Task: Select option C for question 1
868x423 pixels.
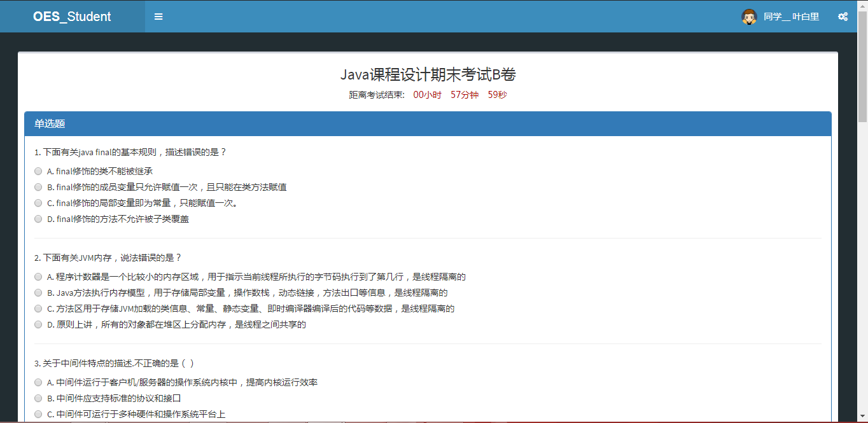Action: pos(38,202)
